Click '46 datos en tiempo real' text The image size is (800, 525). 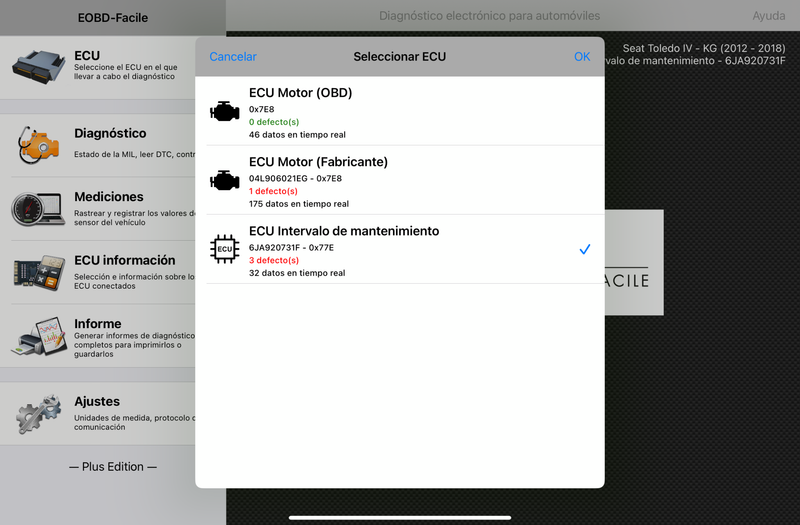click(297, 135)
